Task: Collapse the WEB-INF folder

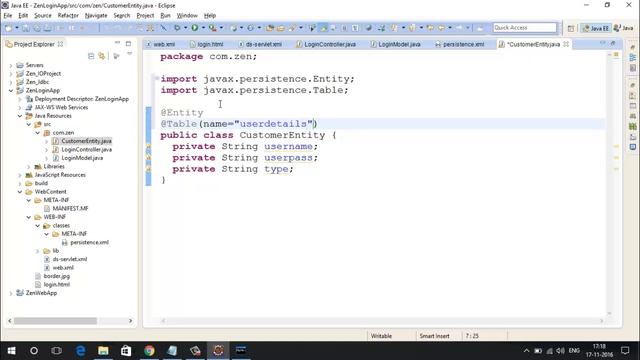Action: click(29, 217)
